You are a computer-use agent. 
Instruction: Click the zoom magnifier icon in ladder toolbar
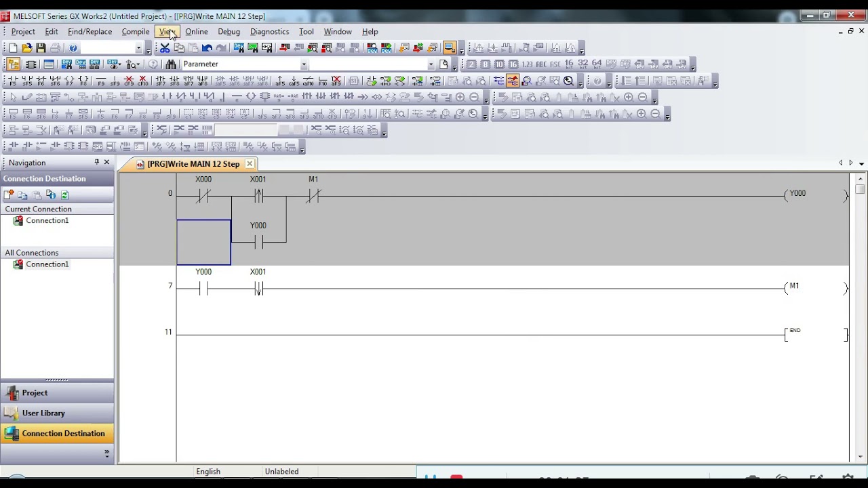point(568,81)
